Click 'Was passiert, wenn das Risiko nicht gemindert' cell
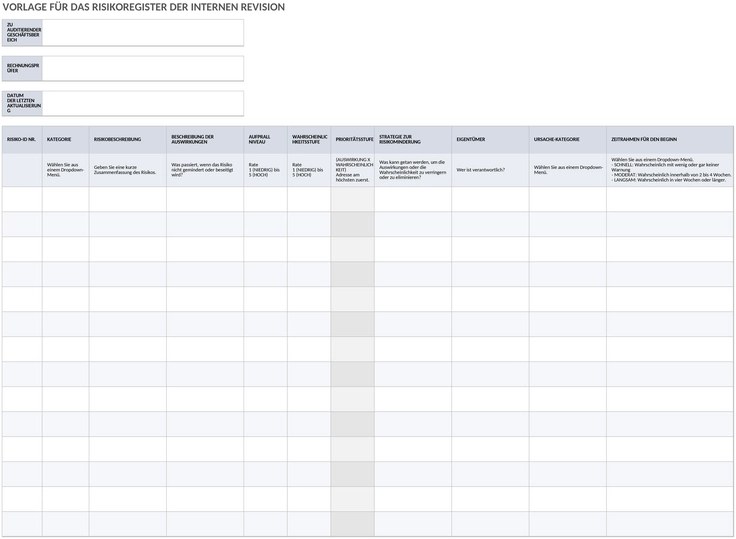 (205, 170)
